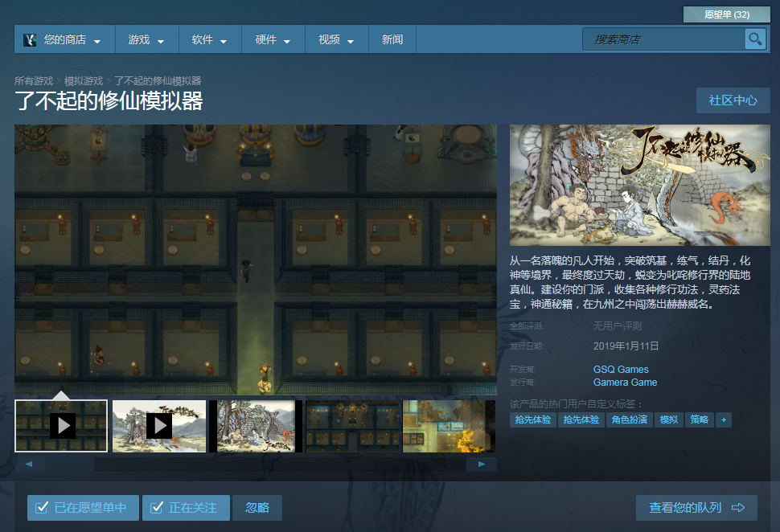
Task: Open publisher Gamera Game link
Action: tap(625, 383)
